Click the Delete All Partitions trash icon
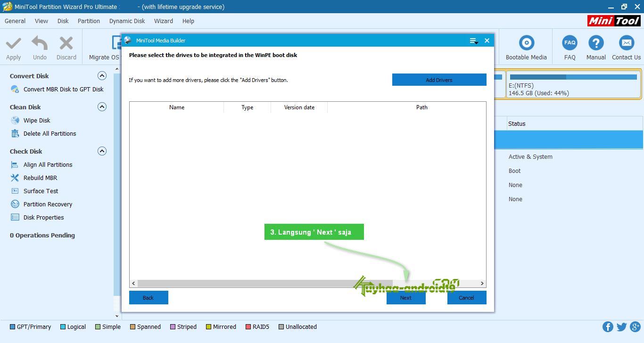Viewport: 644px width, 343px height. tap(15, 133)
